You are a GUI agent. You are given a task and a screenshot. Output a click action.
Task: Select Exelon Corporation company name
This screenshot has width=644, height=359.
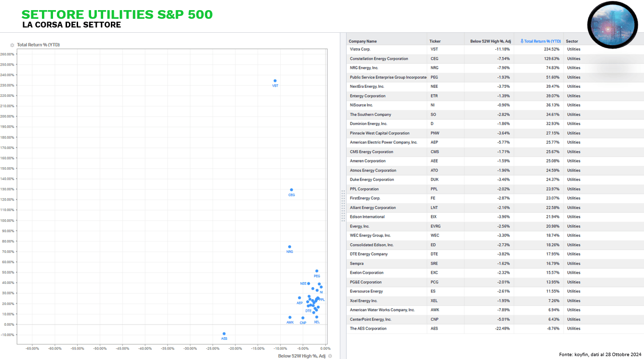[367, 273]
